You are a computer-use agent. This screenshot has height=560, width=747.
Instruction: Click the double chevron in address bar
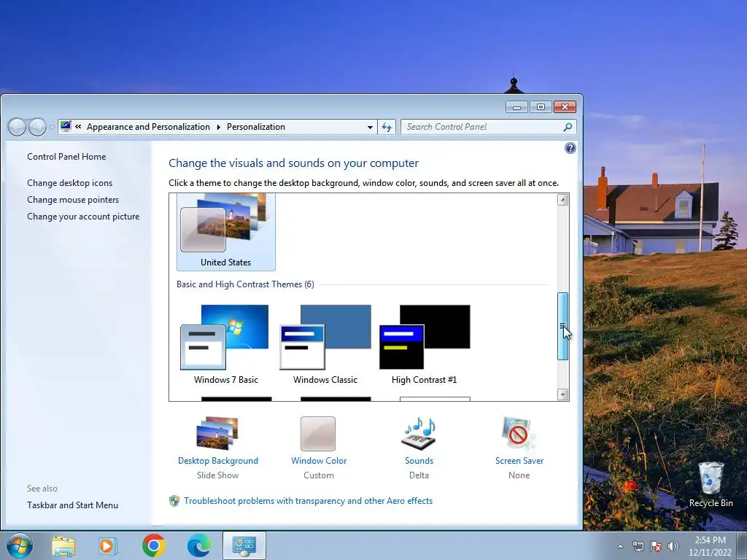78,127
